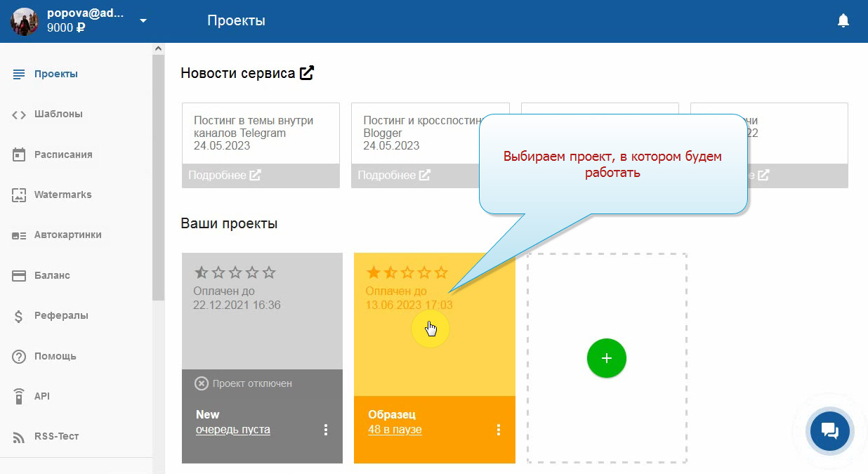
Task: Open three-dot menu on Образец project
Action: point(499,430)
